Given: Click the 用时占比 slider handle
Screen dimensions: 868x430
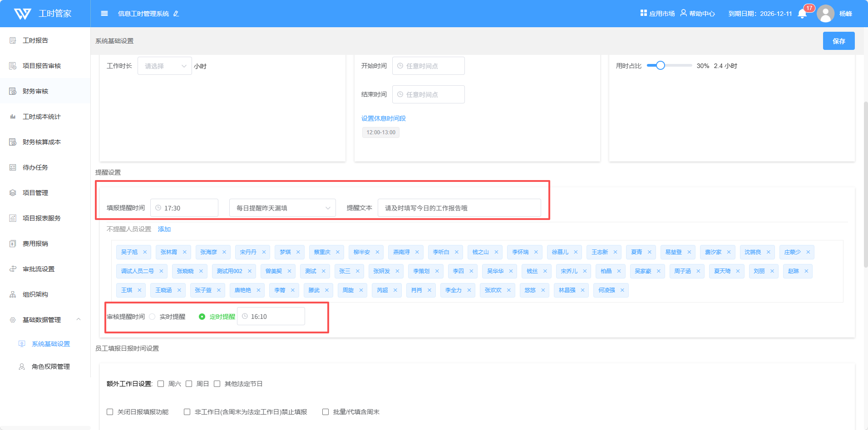Looking at the screenshot, I should (661, 66).
